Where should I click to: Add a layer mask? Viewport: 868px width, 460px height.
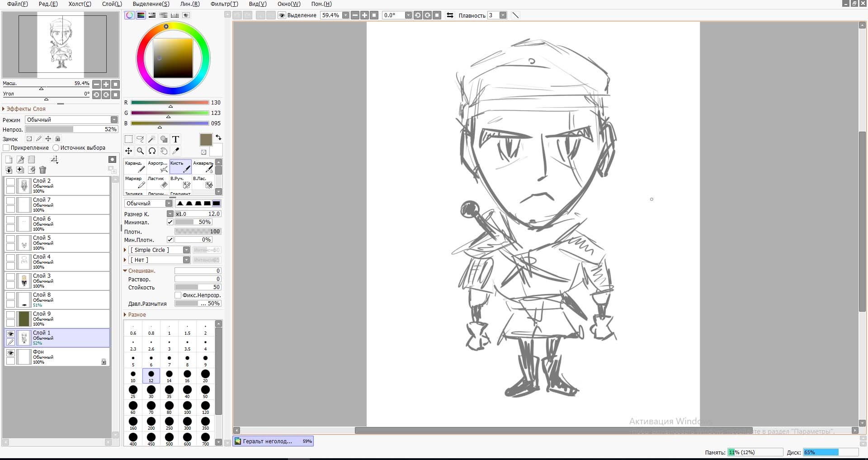(113, 160)
